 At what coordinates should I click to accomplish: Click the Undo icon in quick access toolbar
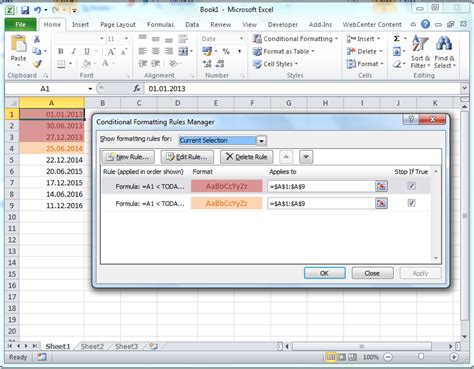[38, 10]
